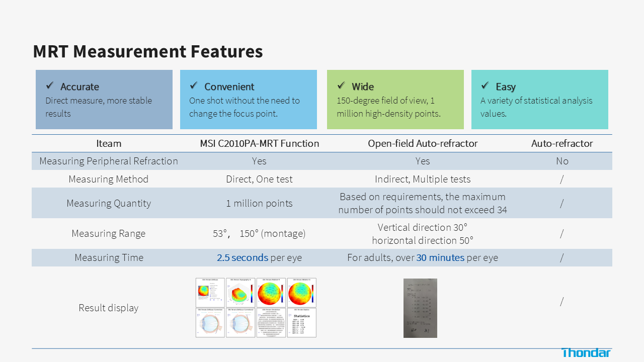The height and width of the screenshot is (362, 644).
Task: Click the MRT Measurement Features title
Action: click(148, 51)
